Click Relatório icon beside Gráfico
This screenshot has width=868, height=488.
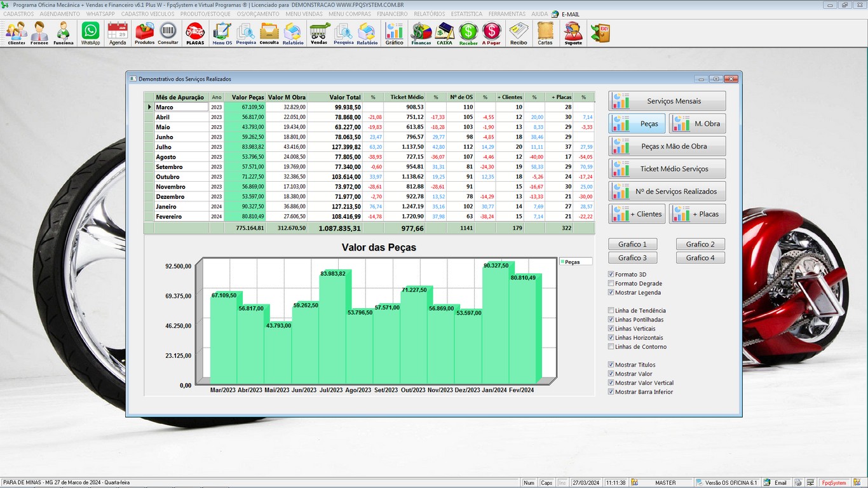[367, 33]
